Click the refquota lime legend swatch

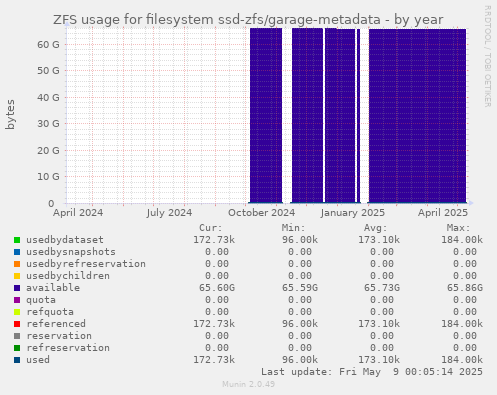(x=17, y=312)
